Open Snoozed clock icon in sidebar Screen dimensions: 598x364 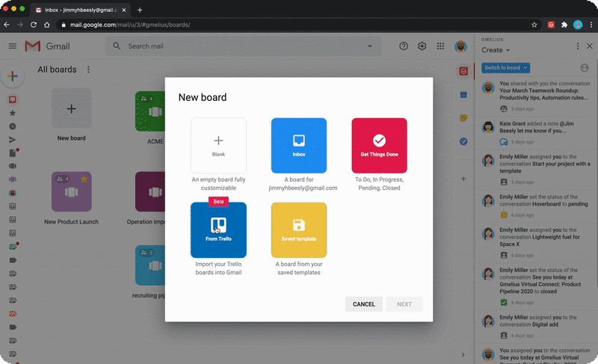point(13,126)
